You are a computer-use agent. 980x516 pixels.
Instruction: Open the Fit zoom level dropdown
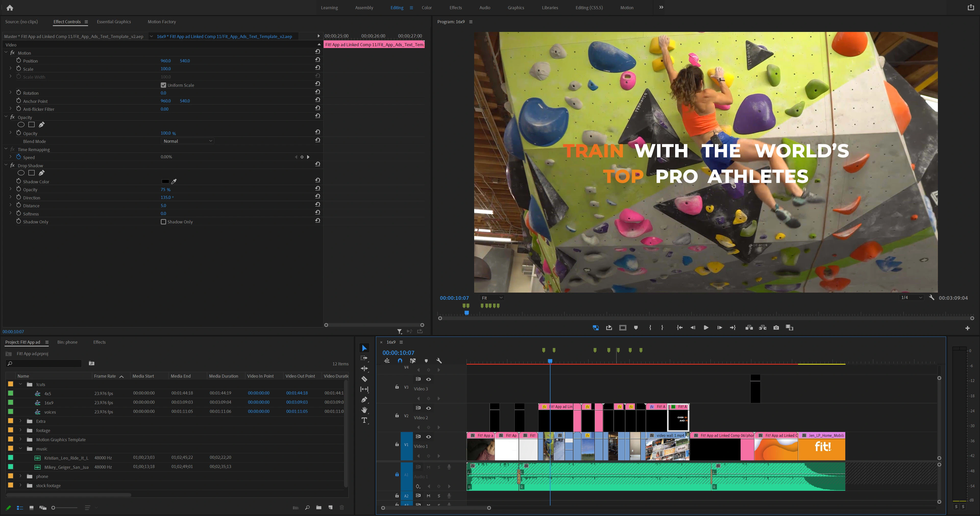point(492,298)
